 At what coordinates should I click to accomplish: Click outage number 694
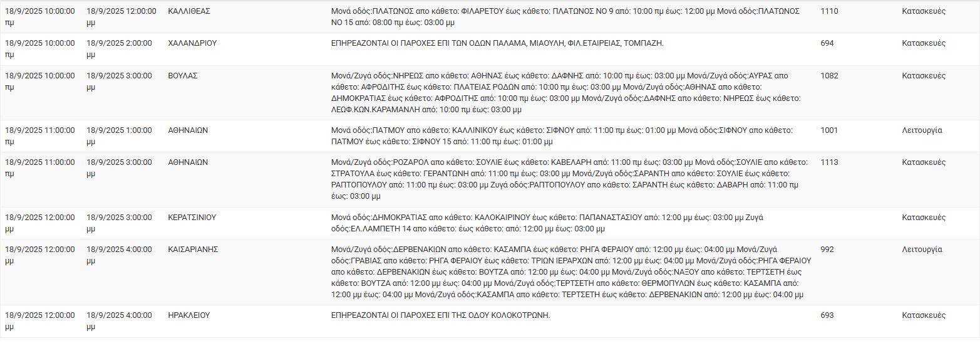[x=827, y=43]
